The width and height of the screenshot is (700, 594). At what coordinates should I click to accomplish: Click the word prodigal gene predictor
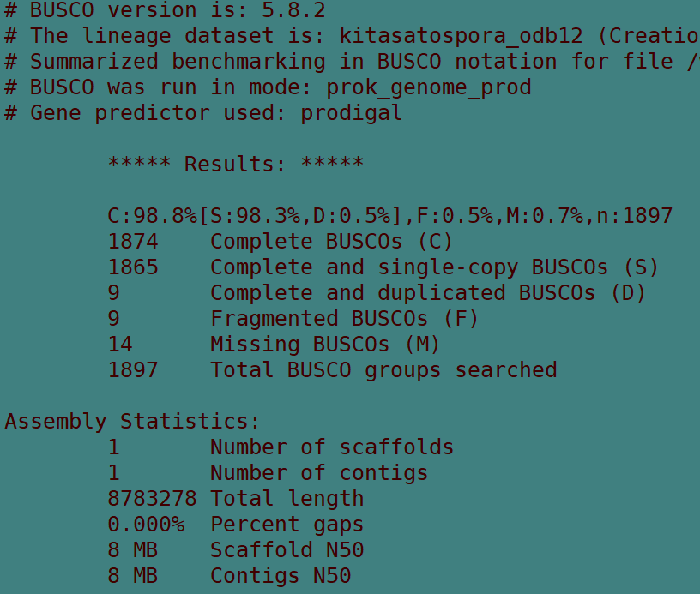(x=351, y=113)
